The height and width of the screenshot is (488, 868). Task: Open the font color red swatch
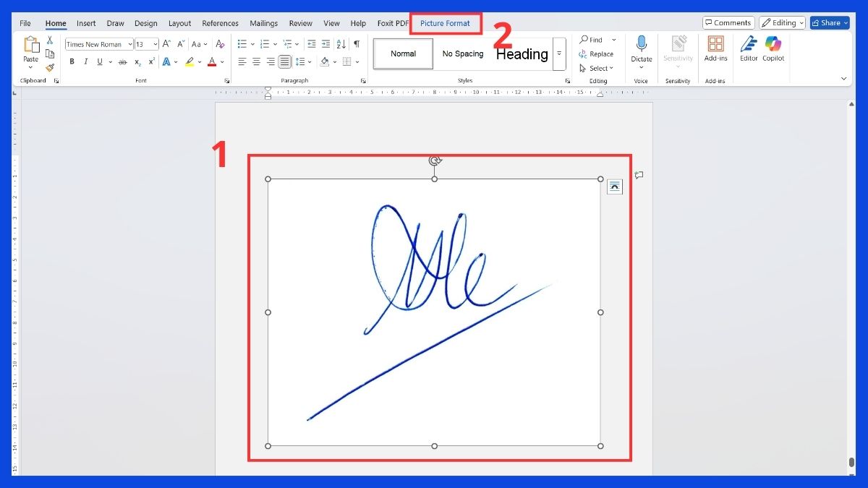click(x=213, y=61)
